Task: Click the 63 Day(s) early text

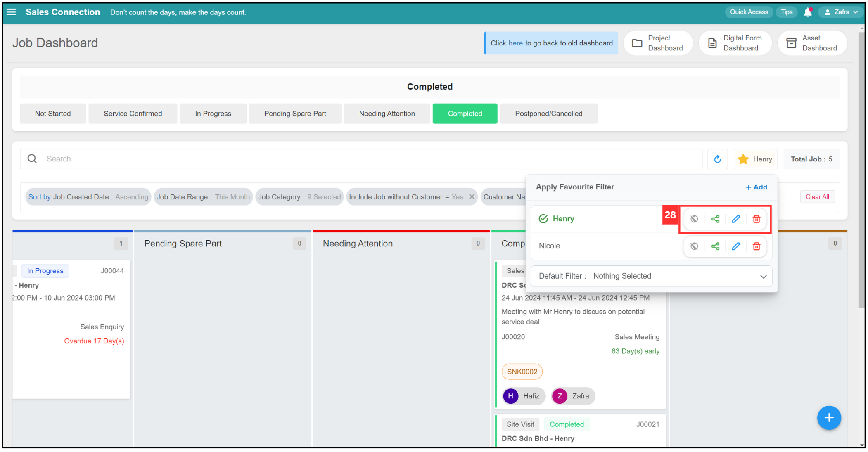Action: coord(635,351)
